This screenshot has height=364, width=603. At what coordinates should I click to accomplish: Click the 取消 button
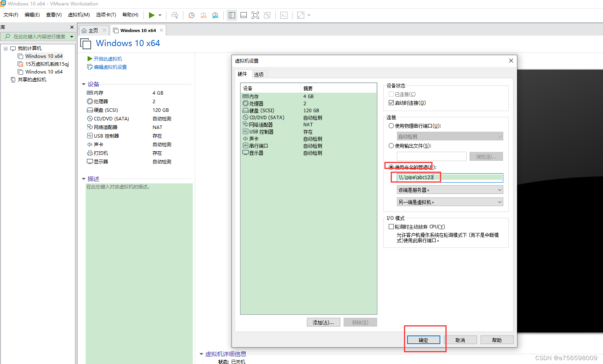[460, 340]
